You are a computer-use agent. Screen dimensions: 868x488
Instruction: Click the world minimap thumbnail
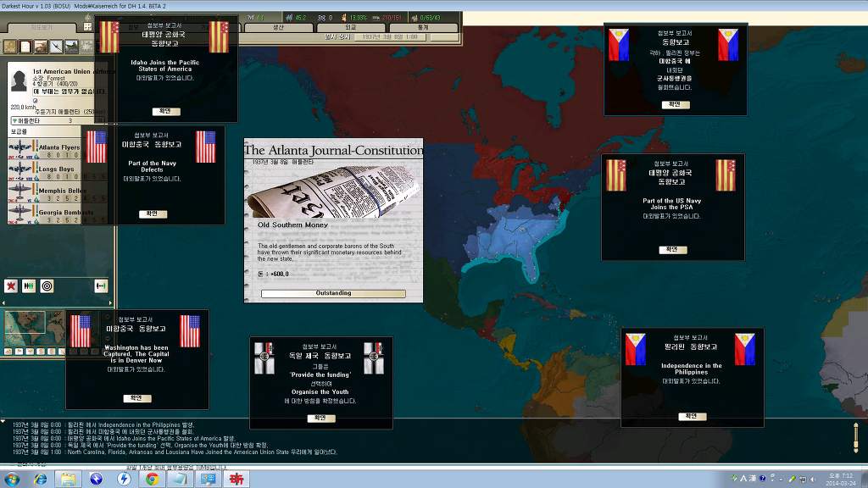(34, 329)
